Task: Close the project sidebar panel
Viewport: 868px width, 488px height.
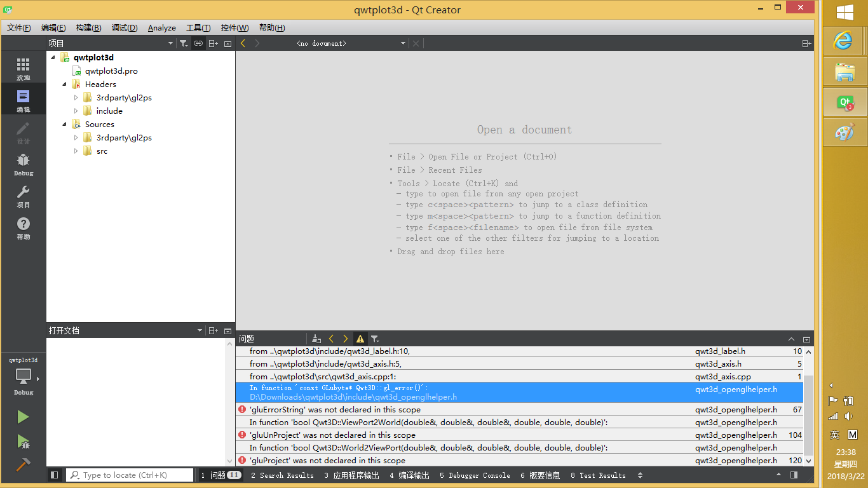Action: (227, 43)
